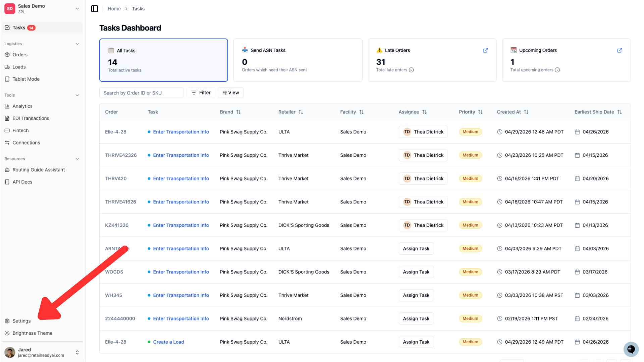The height and width of the screenshot is (362, 644).
Task: Click the Connections arrows icon in sidebar
Action: [x=7, y=143]
